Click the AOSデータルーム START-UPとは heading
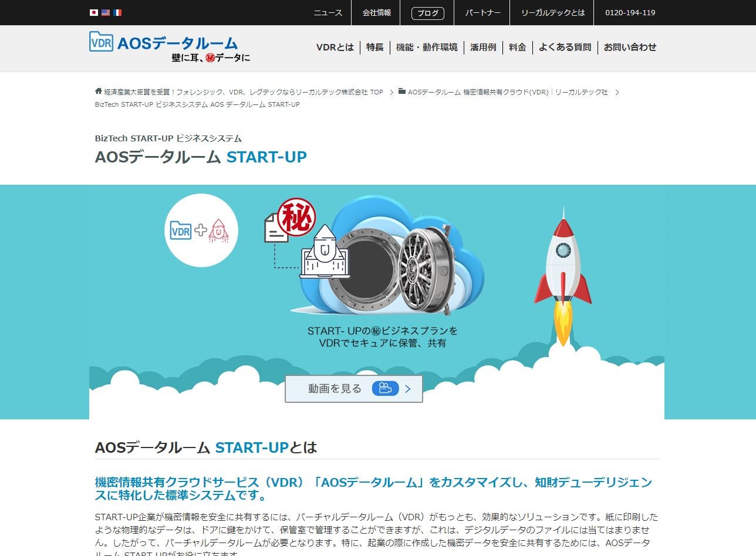 click(x=206, y=447)
